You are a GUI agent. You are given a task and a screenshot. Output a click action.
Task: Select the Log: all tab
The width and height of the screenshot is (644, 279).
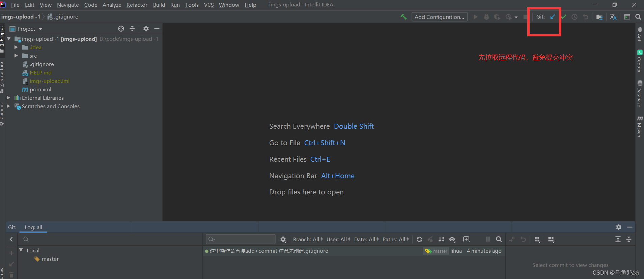[33, 227]
